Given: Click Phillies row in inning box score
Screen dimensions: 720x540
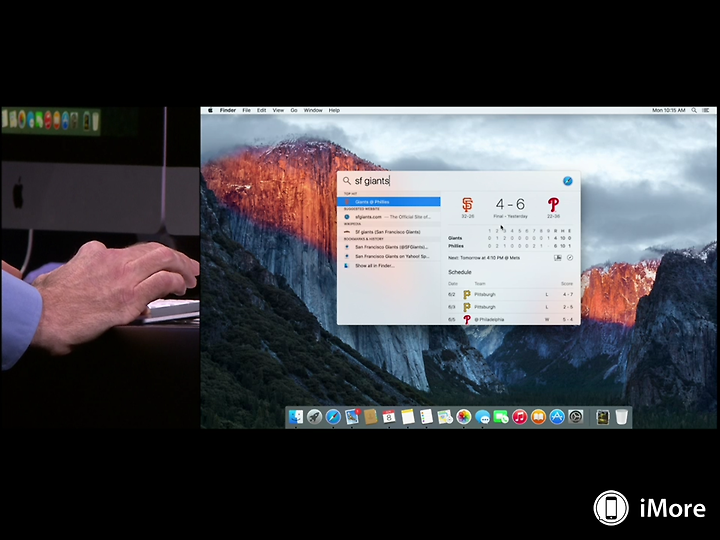Looking at the screenshot, I should (510, 246).
